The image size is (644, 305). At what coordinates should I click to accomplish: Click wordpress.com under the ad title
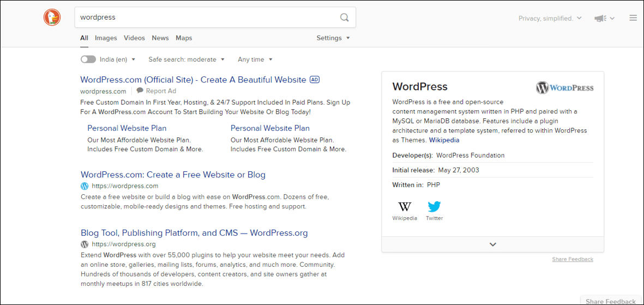(x=103, y=91)
